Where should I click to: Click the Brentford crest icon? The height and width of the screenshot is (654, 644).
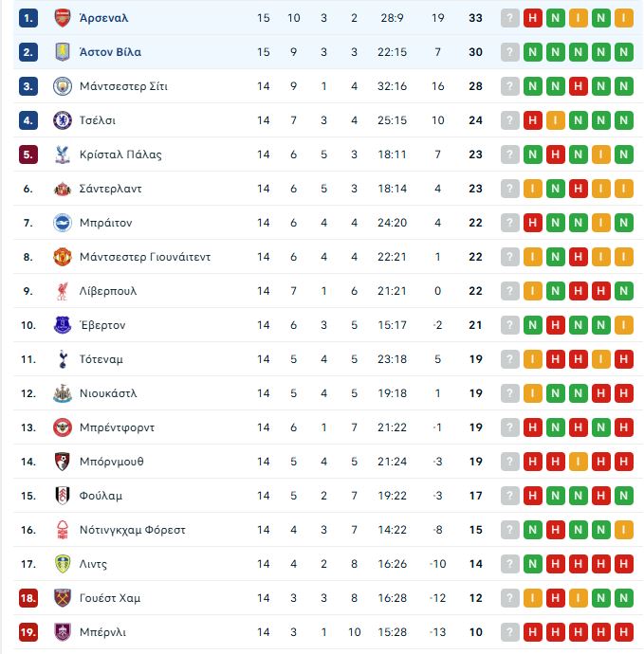(x=63, y=427)
